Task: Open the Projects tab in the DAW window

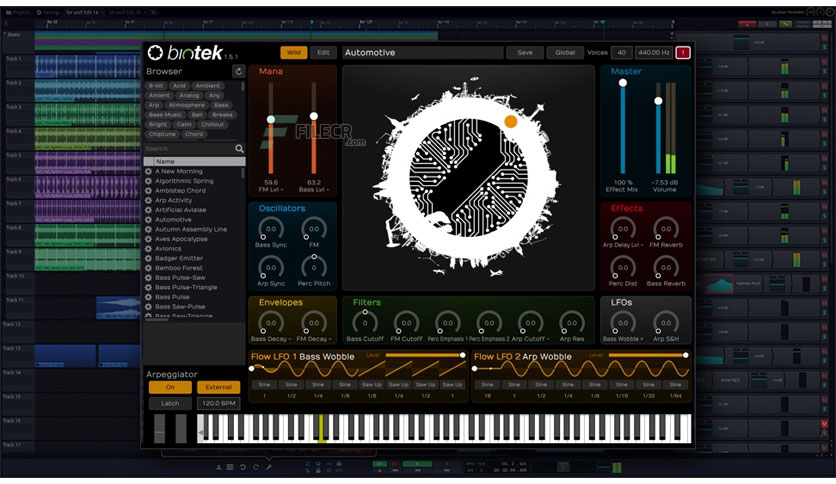Action: (19, 12)
